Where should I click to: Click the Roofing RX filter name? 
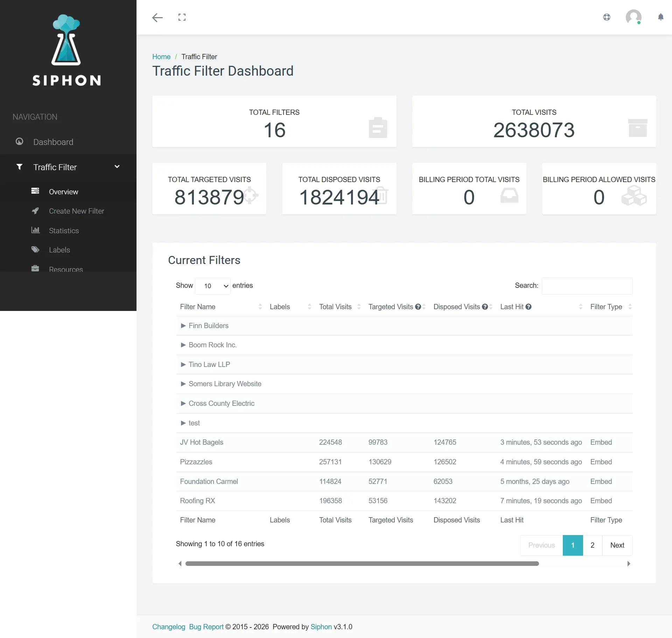pos(197,501)
